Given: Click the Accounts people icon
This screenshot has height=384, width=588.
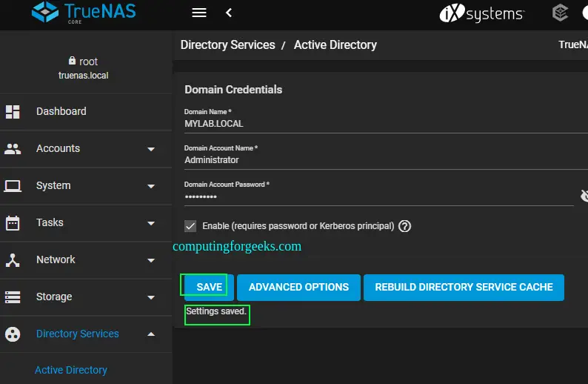Looking at the screenshot, I should tap(13, 149).
